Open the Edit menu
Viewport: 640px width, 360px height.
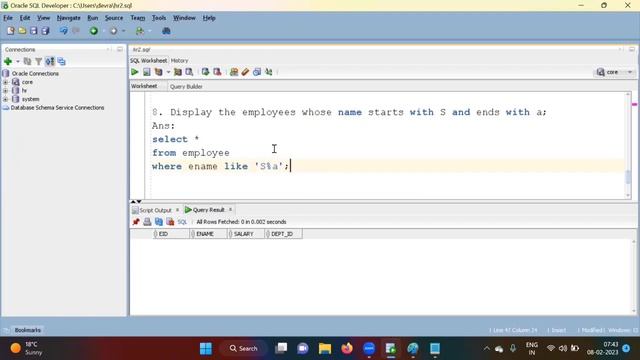[x=25, y=18]
